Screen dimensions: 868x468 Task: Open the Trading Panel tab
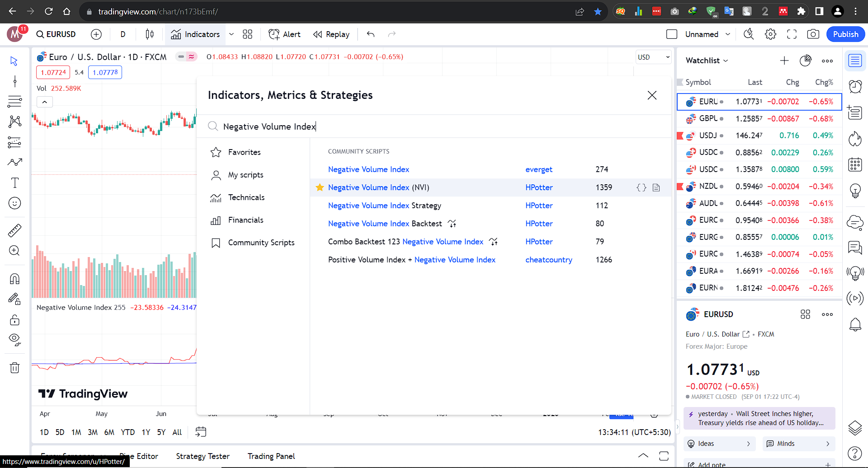coord(271,456)
